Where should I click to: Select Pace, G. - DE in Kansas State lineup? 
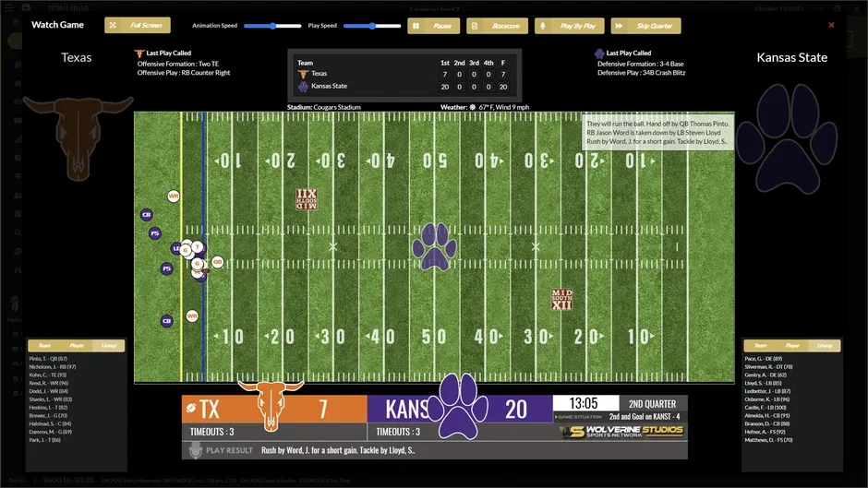[764, 359]
